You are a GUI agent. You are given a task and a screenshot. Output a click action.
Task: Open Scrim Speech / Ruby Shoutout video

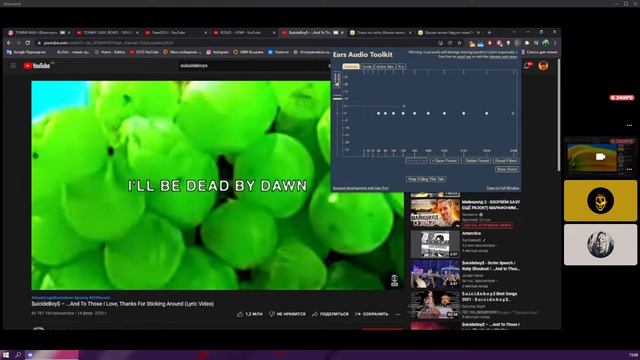(x=435, y=274)
